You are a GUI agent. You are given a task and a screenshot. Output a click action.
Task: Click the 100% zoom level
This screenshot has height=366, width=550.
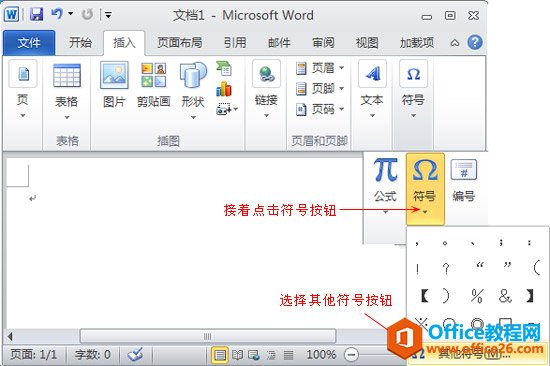point(321,354)
